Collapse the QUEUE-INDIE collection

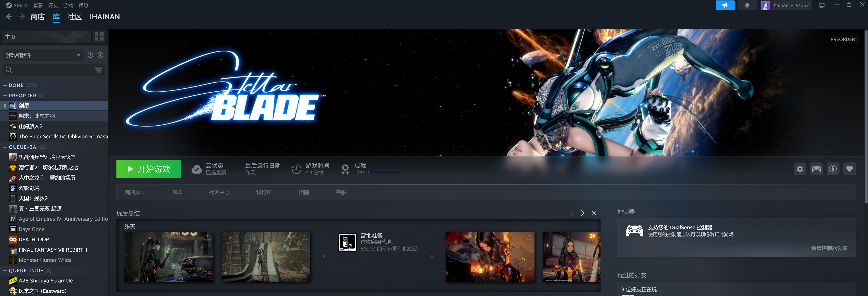5,271
